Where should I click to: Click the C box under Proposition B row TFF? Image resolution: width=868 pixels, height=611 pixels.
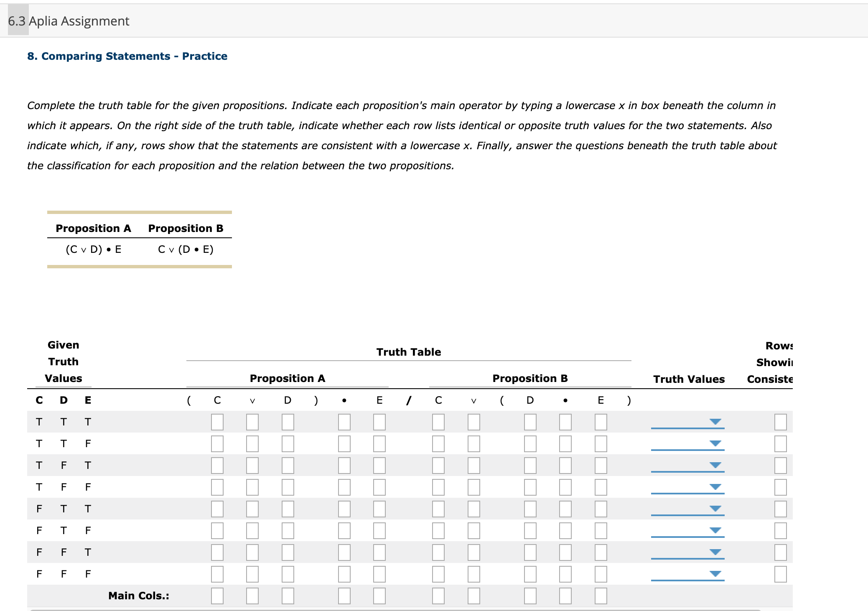(x=438, y=487)
